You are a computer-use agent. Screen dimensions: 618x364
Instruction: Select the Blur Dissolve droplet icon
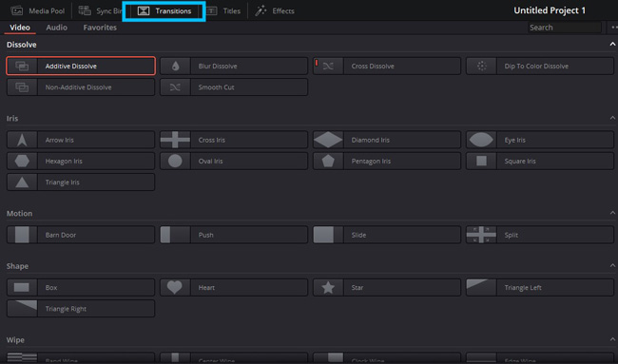175,67
